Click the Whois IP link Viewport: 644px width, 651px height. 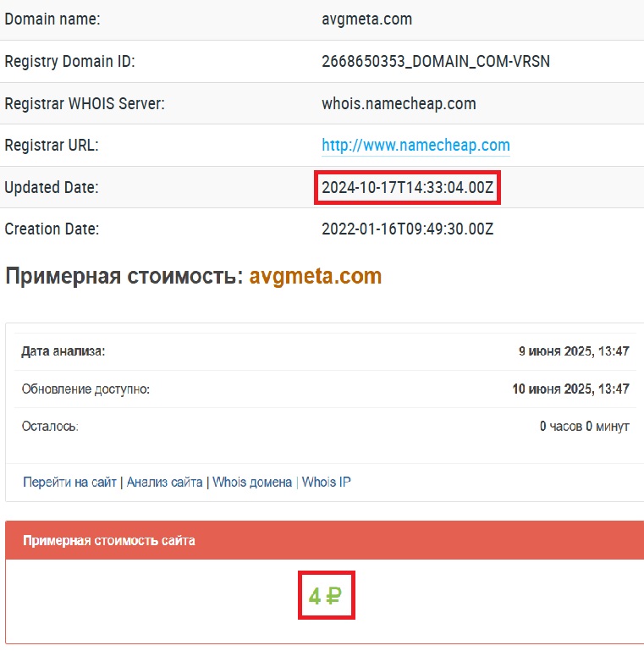coord(326,482)
